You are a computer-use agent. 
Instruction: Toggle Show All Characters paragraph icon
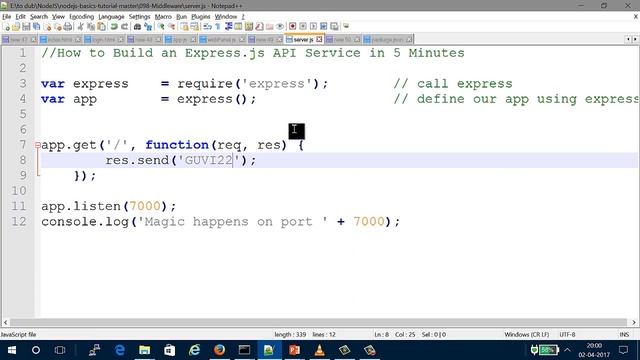[x=218, y=27]
